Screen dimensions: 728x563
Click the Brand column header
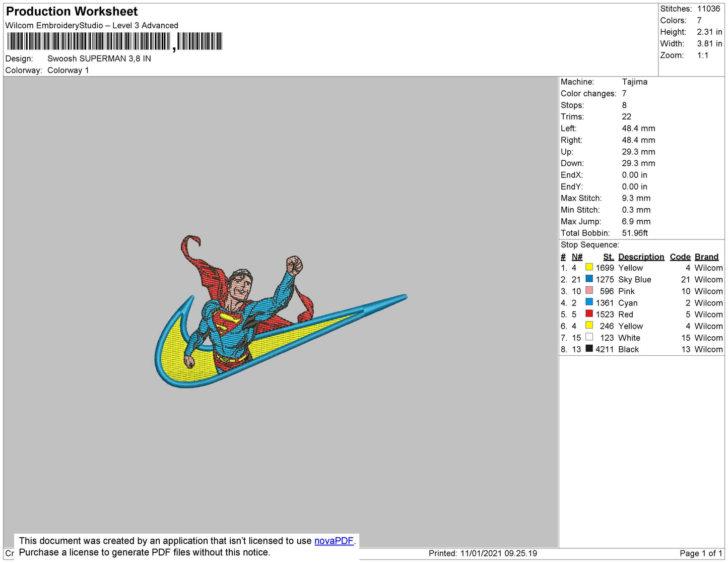click(706, 257)
